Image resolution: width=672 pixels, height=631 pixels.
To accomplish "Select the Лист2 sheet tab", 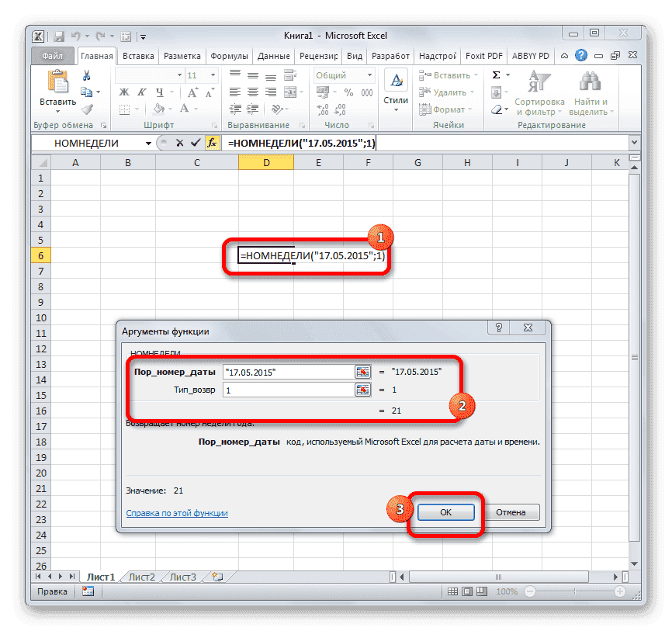I will point(141,577).
